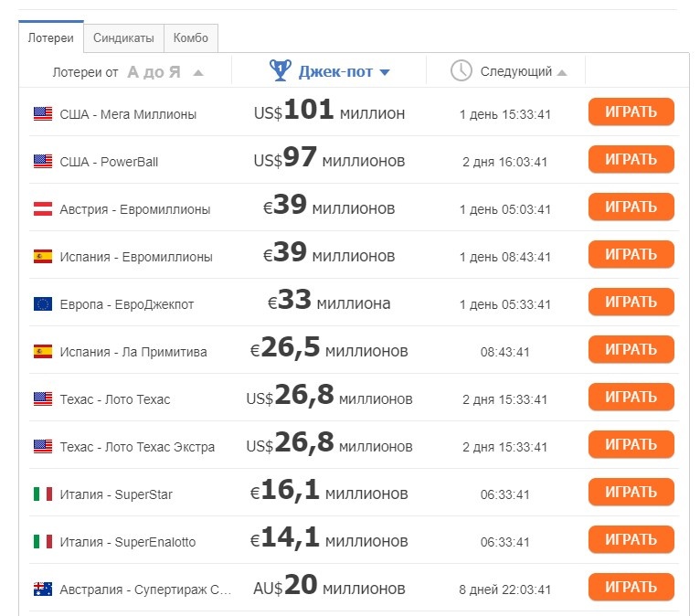The width and height of the screenshot is (700, 616).
Task: Open the Австралия - Супертираж lottery name
Action: coord(145,589)
